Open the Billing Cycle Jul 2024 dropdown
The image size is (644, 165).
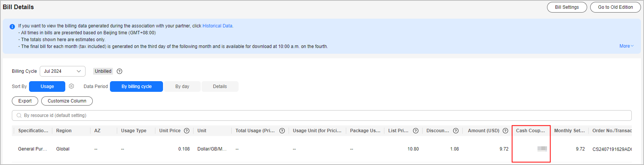point(63,71)
